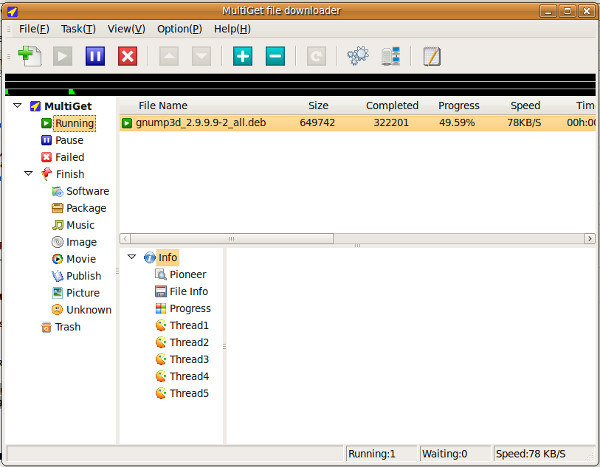Image resolution: width=600 pixels, height=467 pixels.
Task: Click the MultiGet title bar app icon
Action: tap(13, 11)
